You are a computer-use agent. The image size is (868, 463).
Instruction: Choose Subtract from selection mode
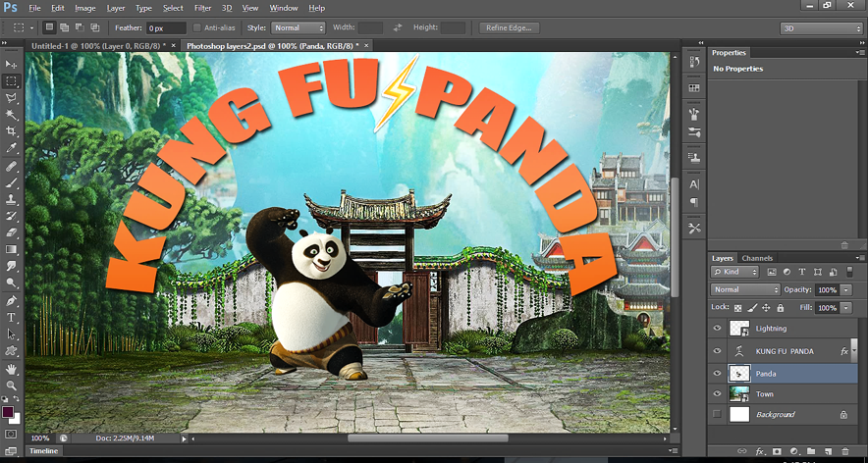pos(80,27)
